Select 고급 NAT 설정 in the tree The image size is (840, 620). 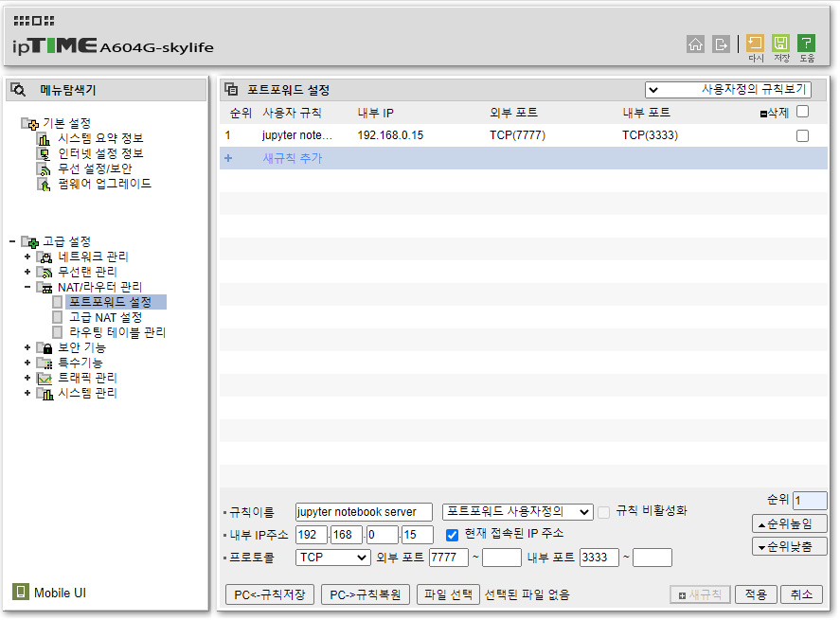point(105,317)
